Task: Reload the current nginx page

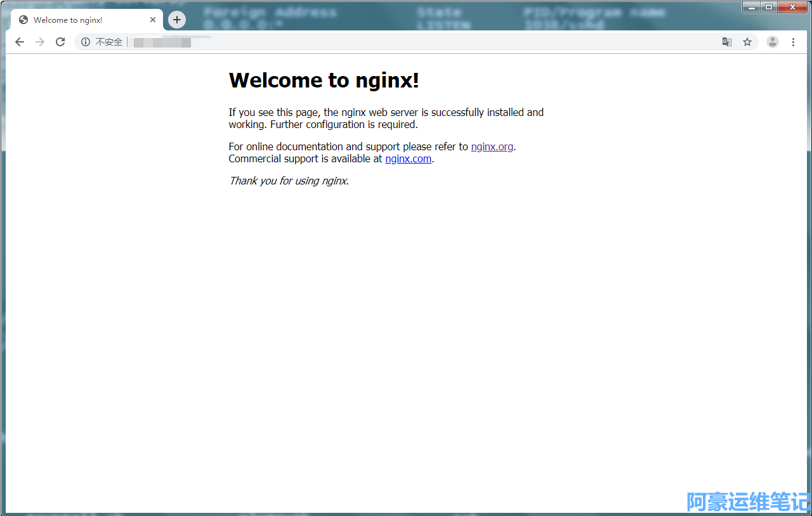Action: [60, 42]
